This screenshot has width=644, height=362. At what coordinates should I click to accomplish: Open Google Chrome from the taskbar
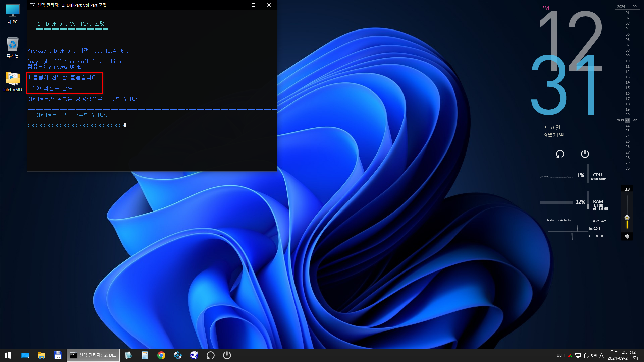161,355
